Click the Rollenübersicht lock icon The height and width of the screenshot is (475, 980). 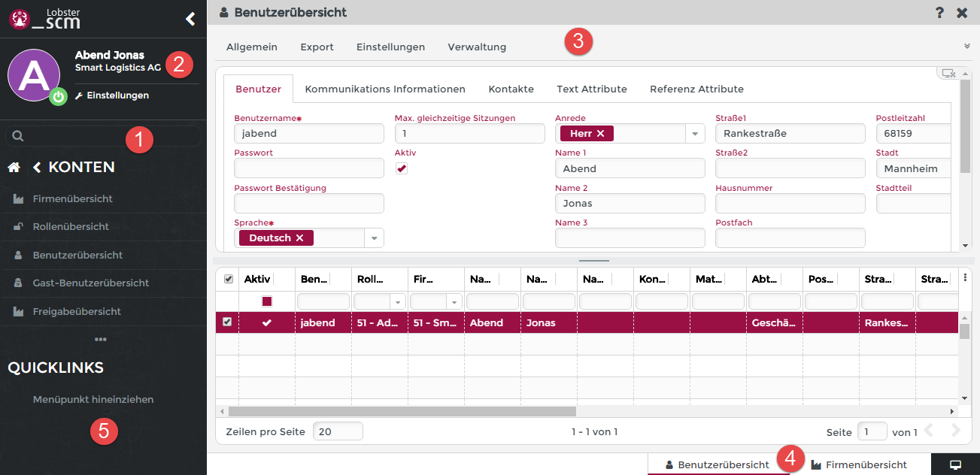18,227
